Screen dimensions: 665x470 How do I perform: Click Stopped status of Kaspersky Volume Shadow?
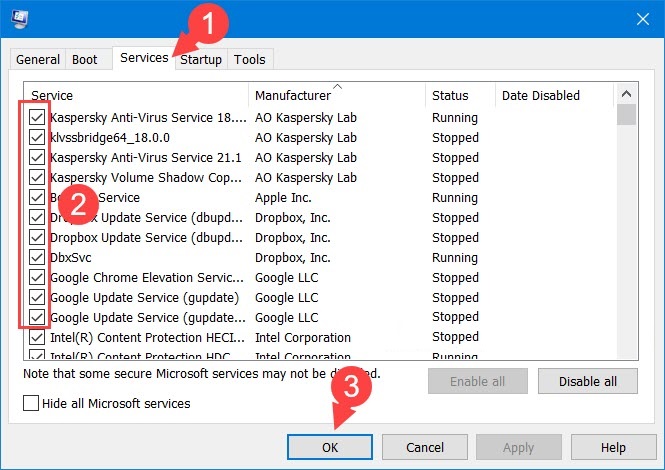coord(455,178)
